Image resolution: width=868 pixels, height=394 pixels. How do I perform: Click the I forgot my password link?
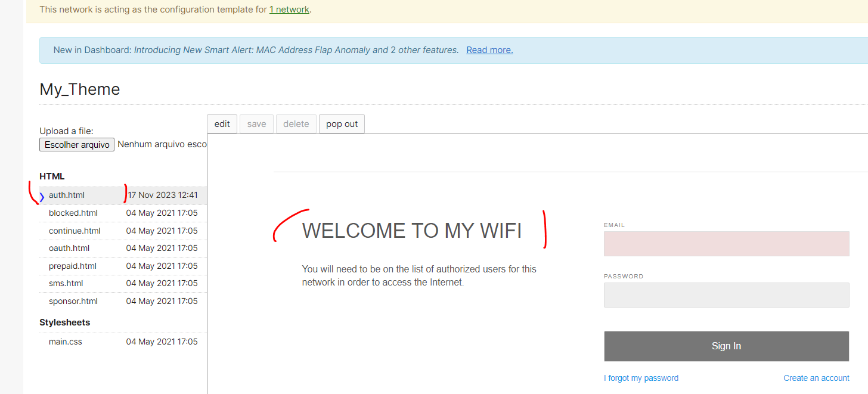[641, 377]
